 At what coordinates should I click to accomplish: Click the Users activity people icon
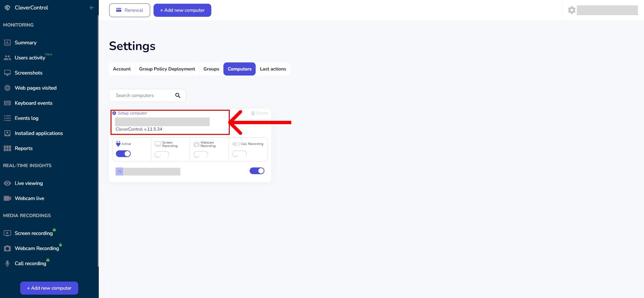coord(7,58)
